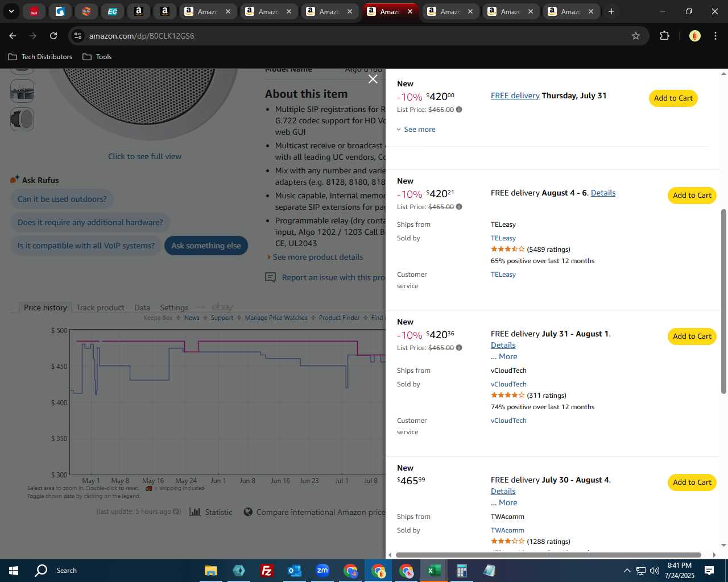Viewport: 728px width, 582px height.
Task: Select the Keepa Data tab
Action: (x=142, y=307)
